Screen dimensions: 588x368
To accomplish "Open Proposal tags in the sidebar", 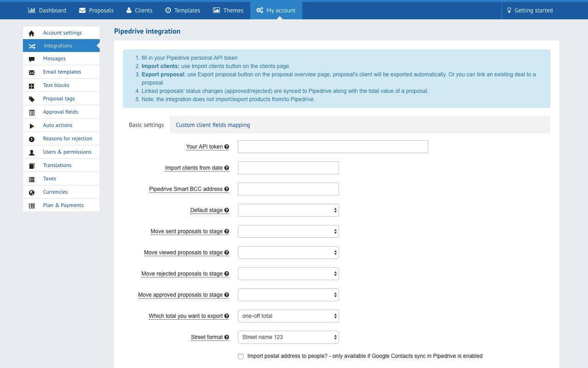I will [x=61, y=98].
